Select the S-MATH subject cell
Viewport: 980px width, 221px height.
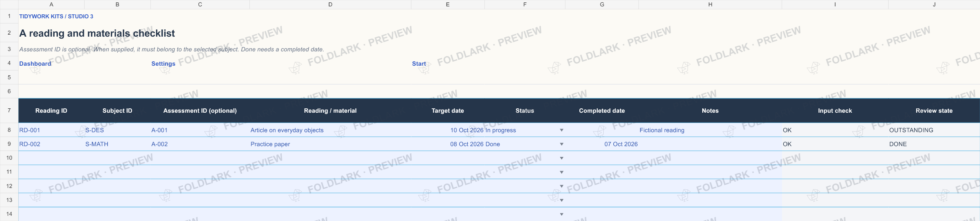pos(117,144)
